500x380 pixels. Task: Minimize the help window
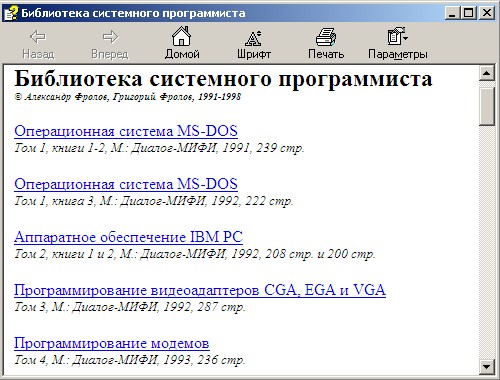pos(452,13)
